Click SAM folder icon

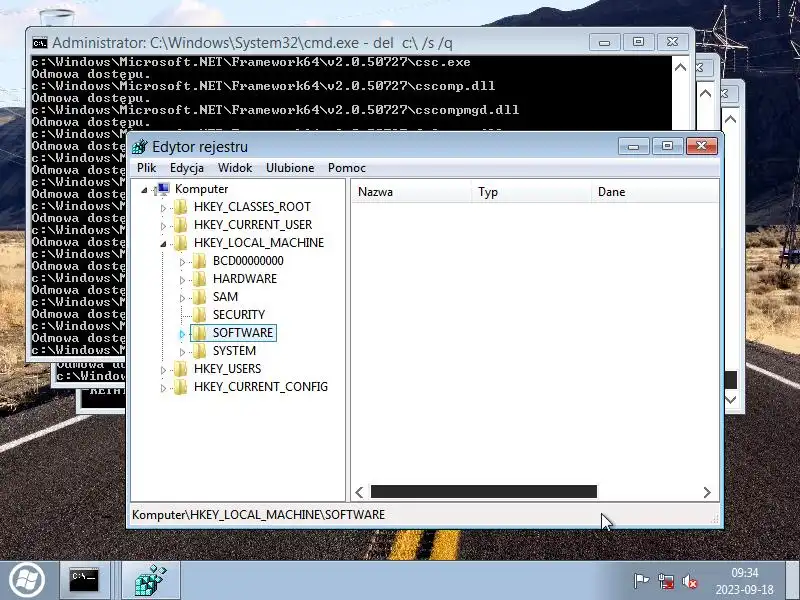tap(199, 296)
